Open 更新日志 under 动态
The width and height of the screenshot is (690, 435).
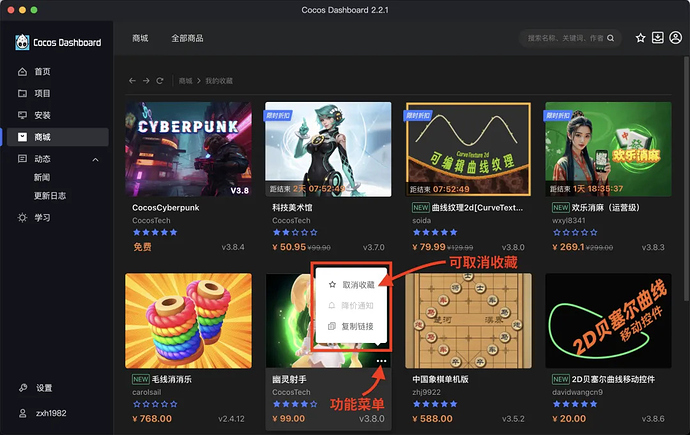point(50,196)
